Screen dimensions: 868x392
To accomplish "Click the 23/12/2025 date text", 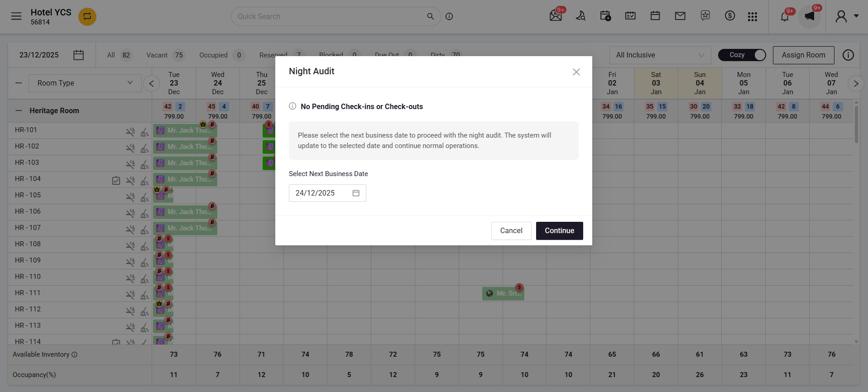I will pyautogui.click(x=39, y=55).
